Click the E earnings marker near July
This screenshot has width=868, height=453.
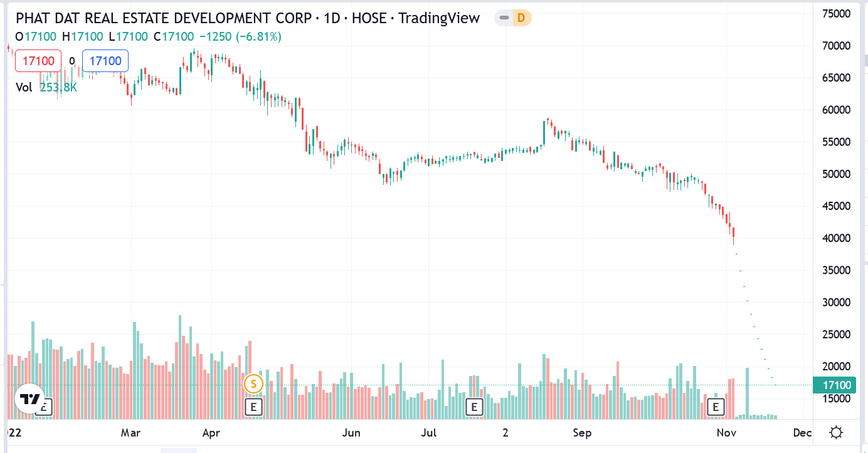(474, 407)
